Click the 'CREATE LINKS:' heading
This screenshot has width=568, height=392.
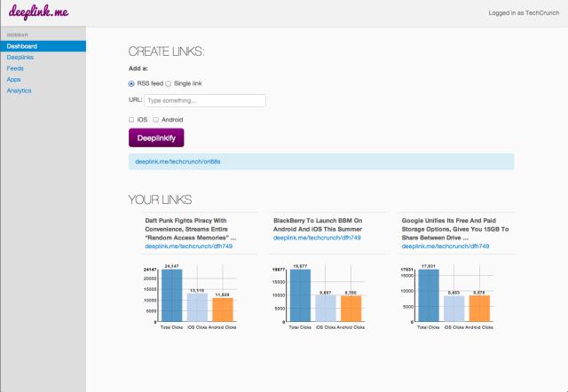pyautogui.click(x=166, y=51)
